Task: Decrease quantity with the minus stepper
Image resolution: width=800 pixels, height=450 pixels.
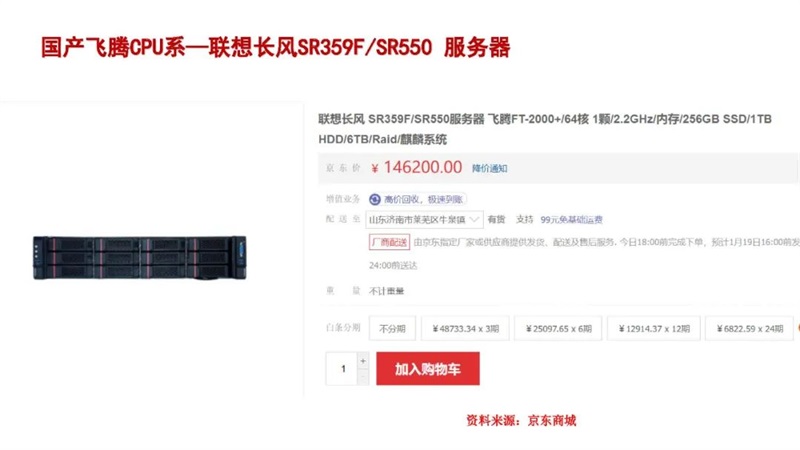Action: (363, 377)
